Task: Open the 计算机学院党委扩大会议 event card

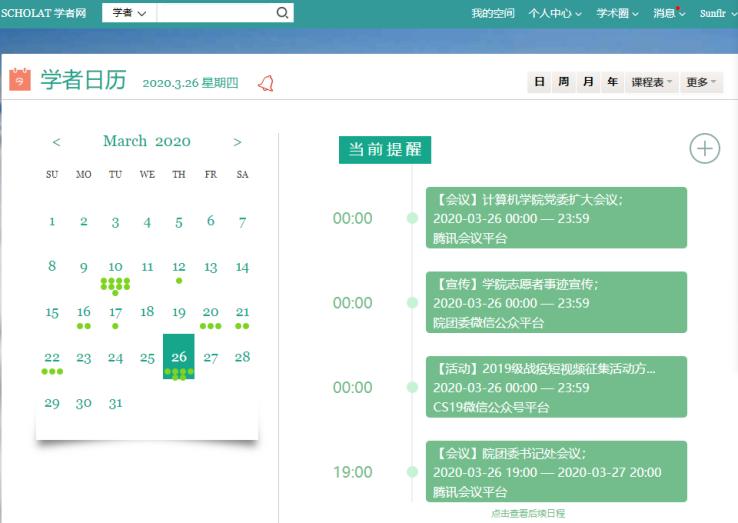Action: [x=556, y=217]
